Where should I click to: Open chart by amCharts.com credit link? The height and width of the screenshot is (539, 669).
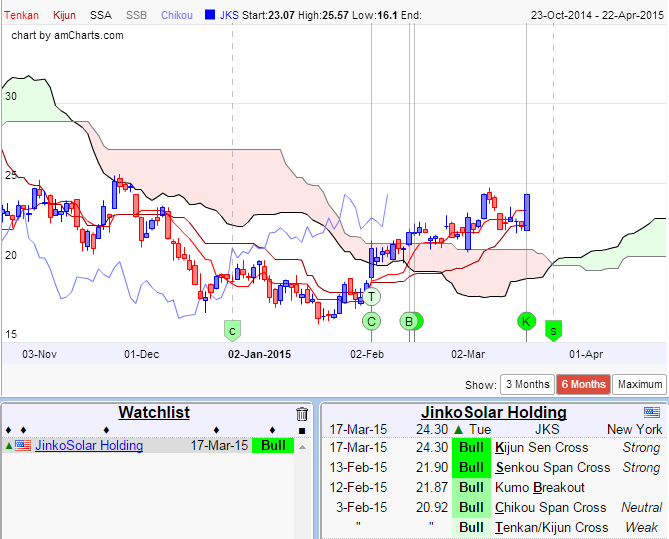pos(67,35)
